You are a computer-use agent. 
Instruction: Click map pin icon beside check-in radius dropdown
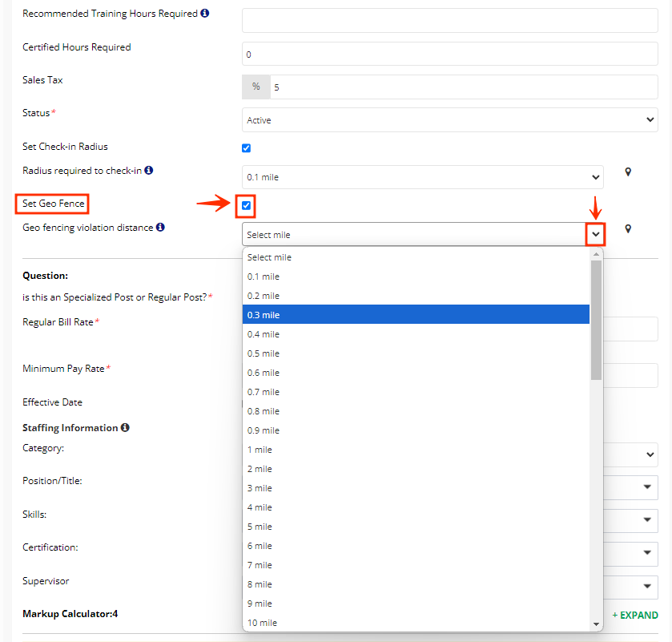point(628,172)
